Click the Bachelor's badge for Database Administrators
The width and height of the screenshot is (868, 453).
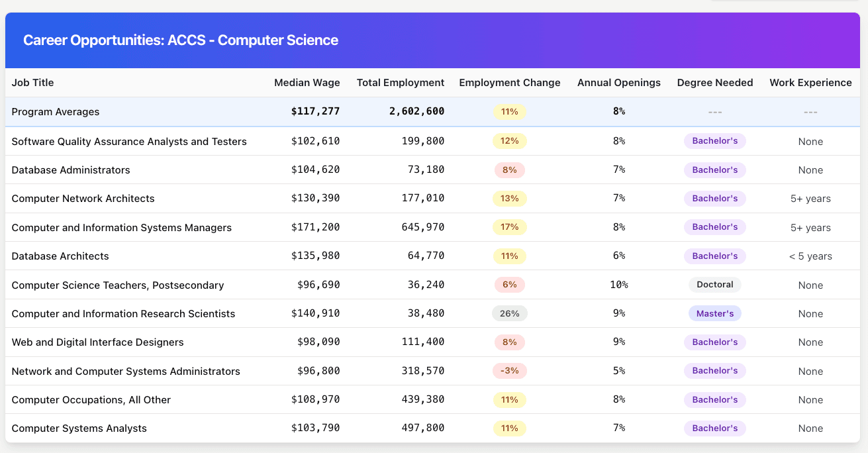714,170
